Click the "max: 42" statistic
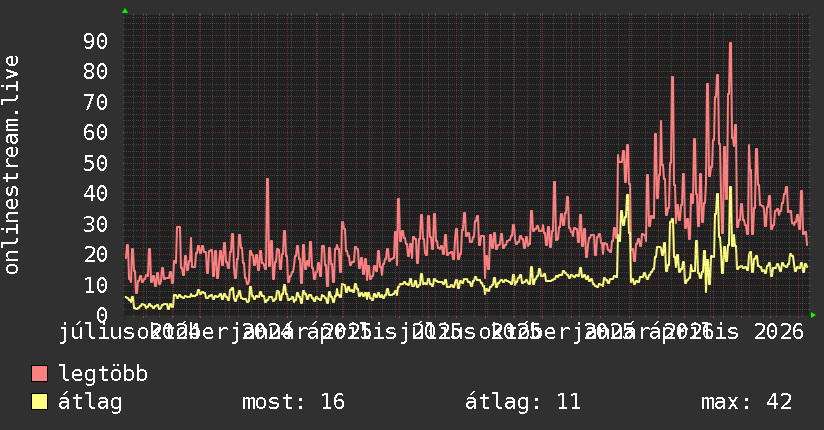 pos(746,402)
